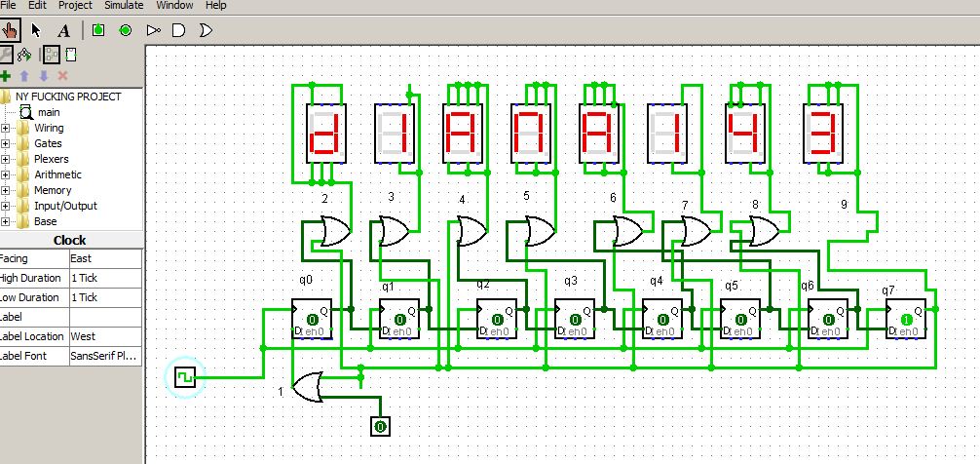Click the seven-segment display showing 3
The height and width of the screenshot is (464, 980).
pos(824,134)
